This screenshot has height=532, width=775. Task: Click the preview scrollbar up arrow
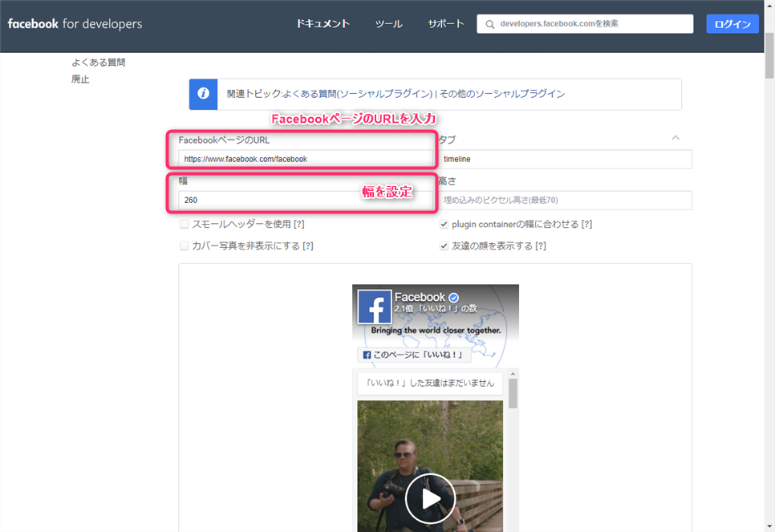513,374
